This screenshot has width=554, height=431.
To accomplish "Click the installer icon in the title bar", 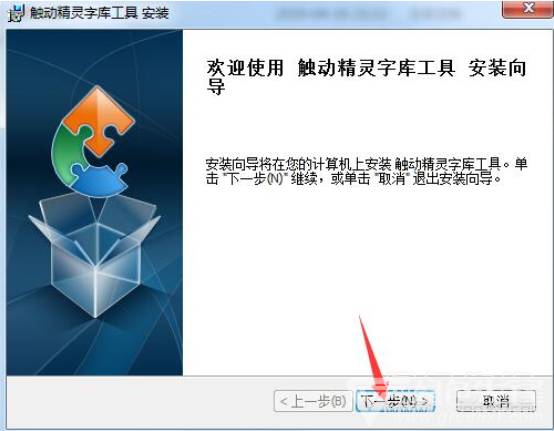I will 16,13.
